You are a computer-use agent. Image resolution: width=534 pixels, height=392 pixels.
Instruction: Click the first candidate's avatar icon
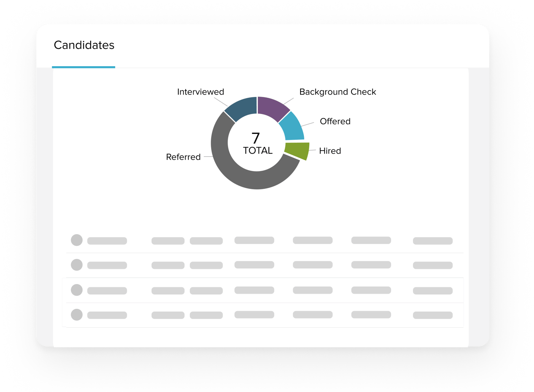[x=76, y=240]
